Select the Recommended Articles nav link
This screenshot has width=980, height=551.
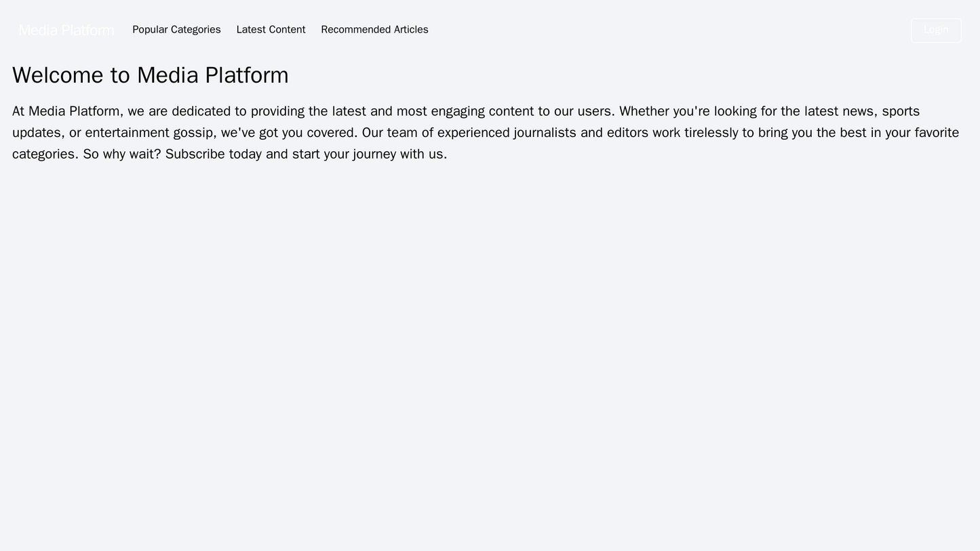[x=374, y=30]
